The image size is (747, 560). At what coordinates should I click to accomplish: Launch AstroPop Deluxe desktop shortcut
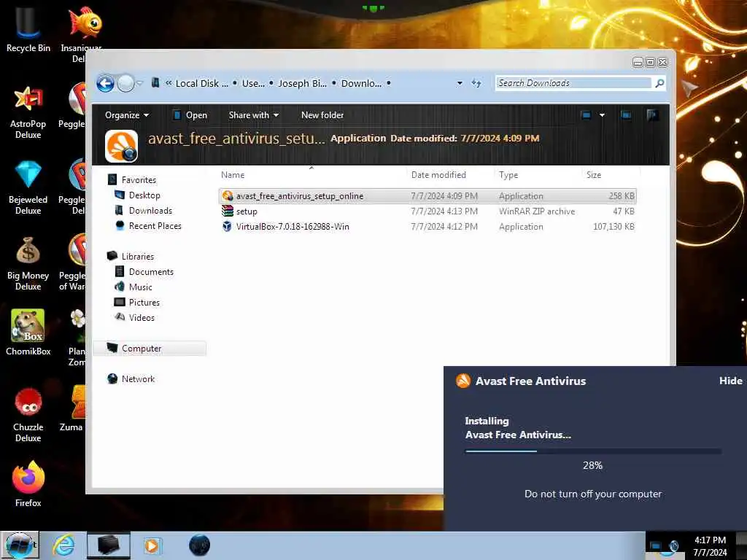click(x=28, y=112)
